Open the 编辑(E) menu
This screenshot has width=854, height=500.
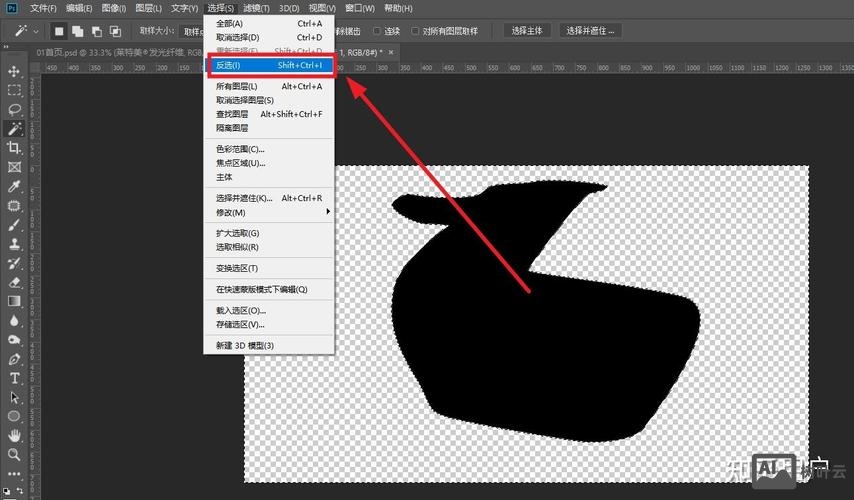click(x=78, y=8)
